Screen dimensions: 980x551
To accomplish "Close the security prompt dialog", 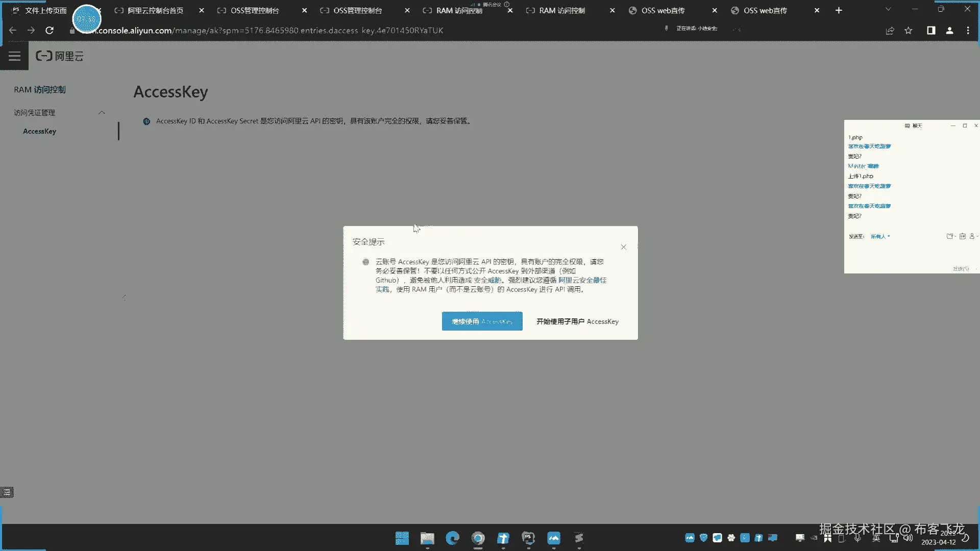I will [x=623, y=247].
